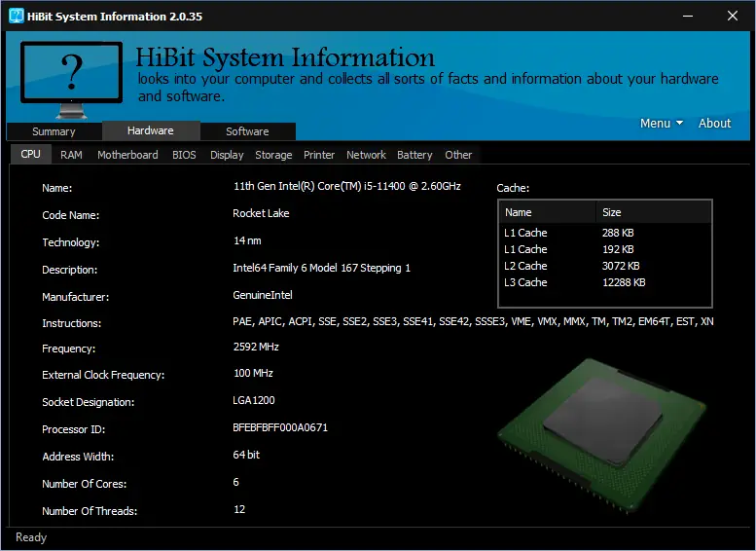
Task: Switch to the Software tab
Action: (247, 131)
